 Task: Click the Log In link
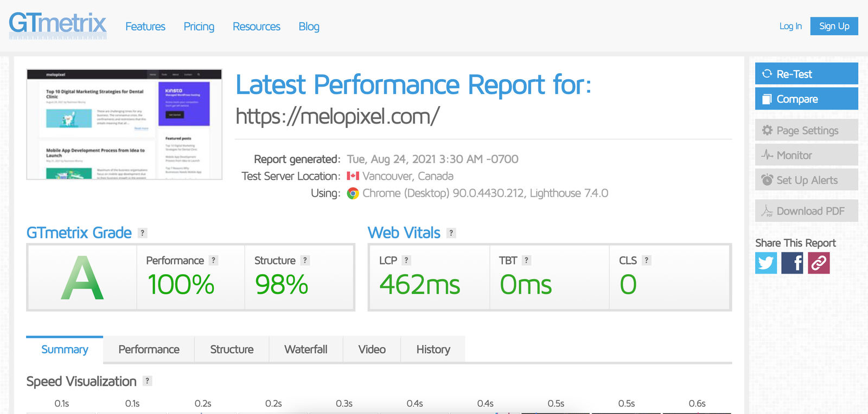tap(790, 26)
